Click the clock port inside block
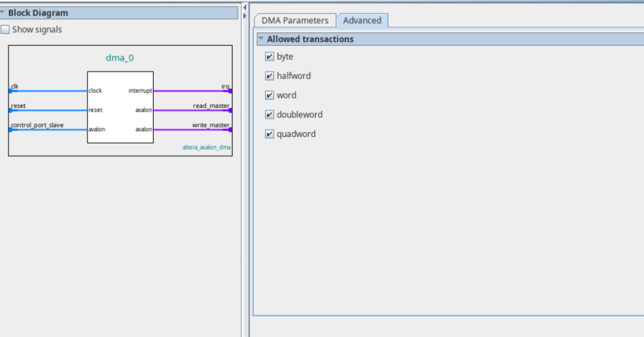The image size is (644, 337). coord(96,90)
